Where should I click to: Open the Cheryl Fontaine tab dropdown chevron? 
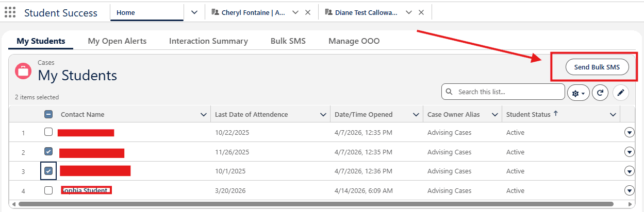pyautogui.click(x=295, y=12)
